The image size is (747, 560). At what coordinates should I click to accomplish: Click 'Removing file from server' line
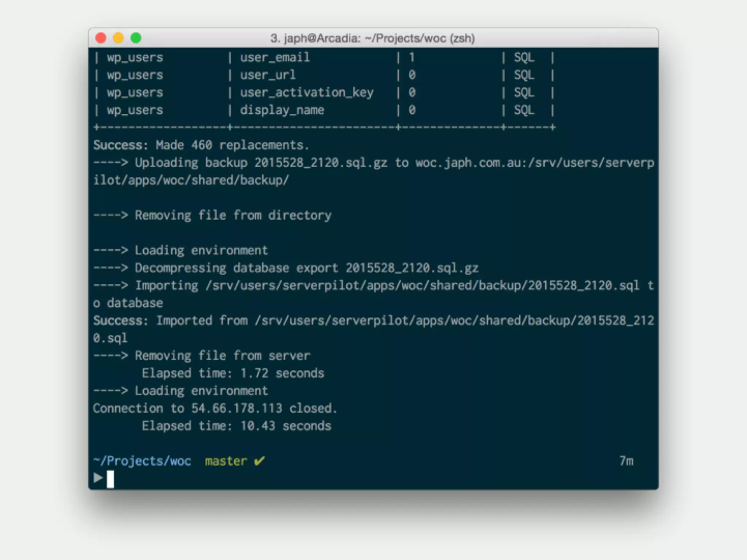coord(202,355)
